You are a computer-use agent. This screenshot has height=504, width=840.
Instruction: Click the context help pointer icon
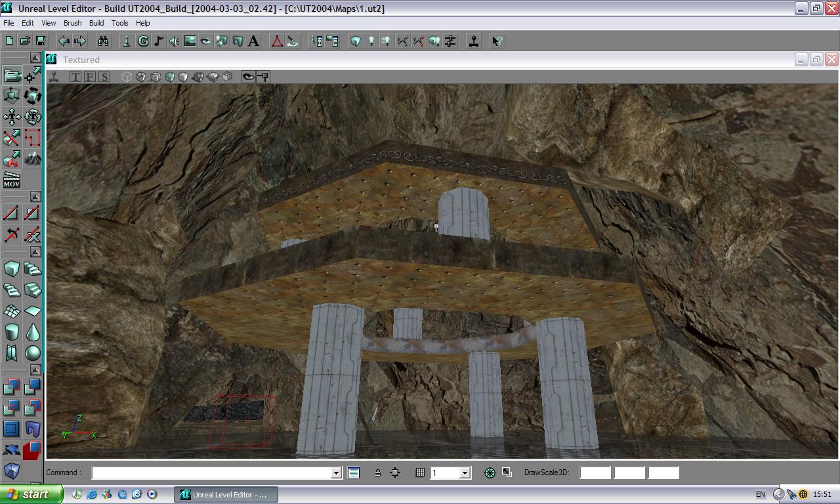click(x=497, y=41)
